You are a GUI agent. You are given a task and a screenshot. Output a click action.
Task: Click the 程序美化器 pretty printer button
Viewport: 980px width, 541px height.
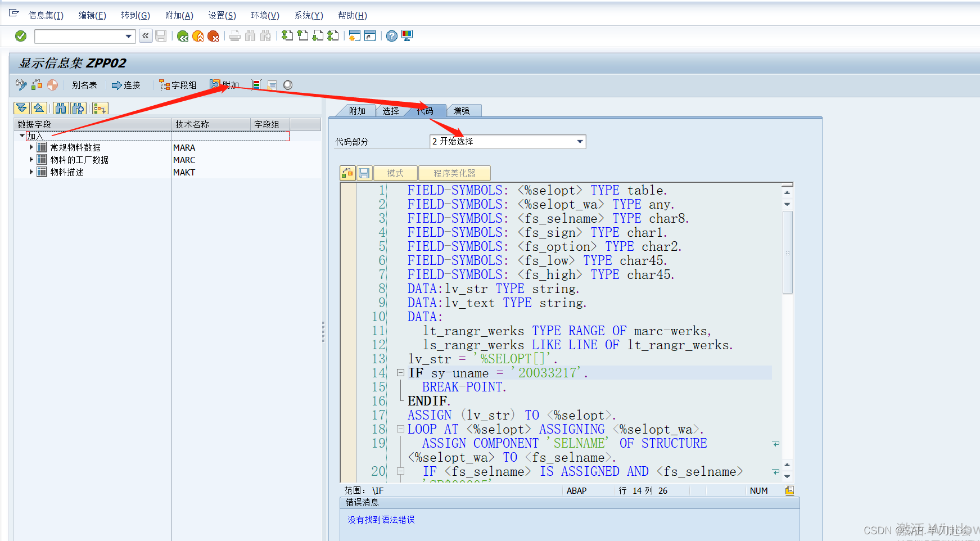[x=455, y=173]
